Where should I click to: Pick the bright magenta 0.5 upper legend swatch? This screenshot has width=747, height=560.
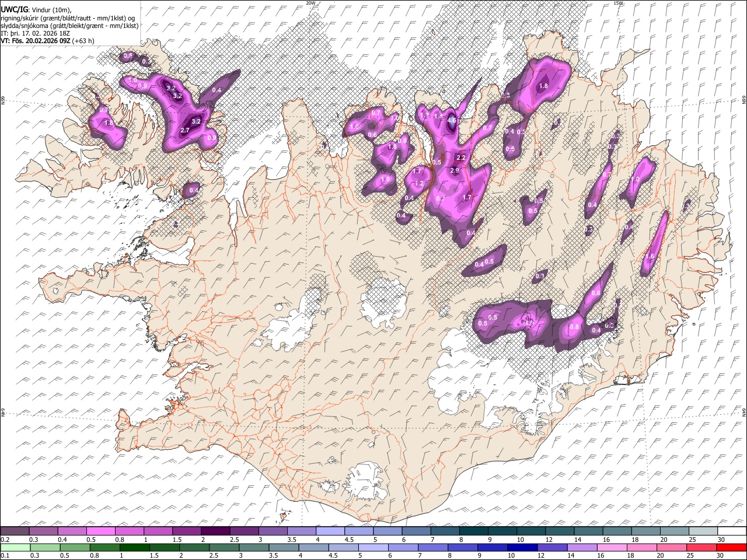pyautogui.click(x=100, y=531)
